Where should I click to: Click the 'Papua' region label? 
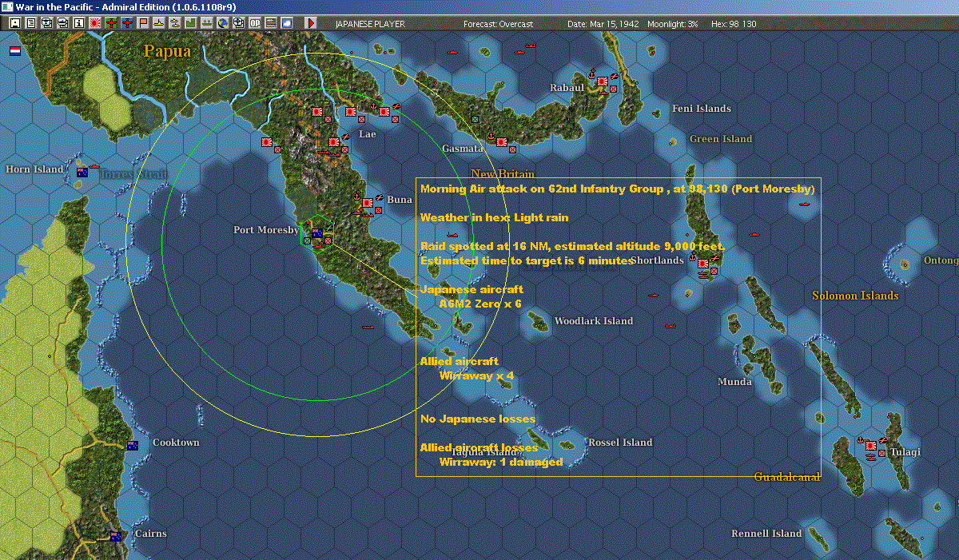point(168,51)
